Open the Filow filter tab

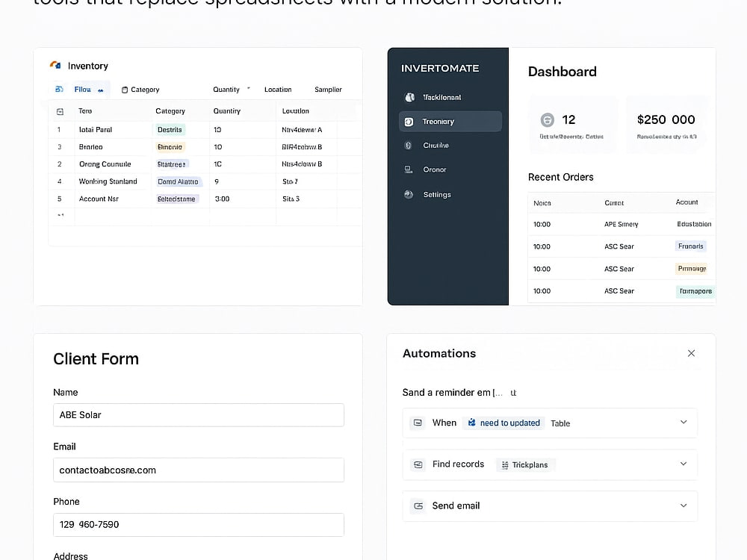(81, 90)
